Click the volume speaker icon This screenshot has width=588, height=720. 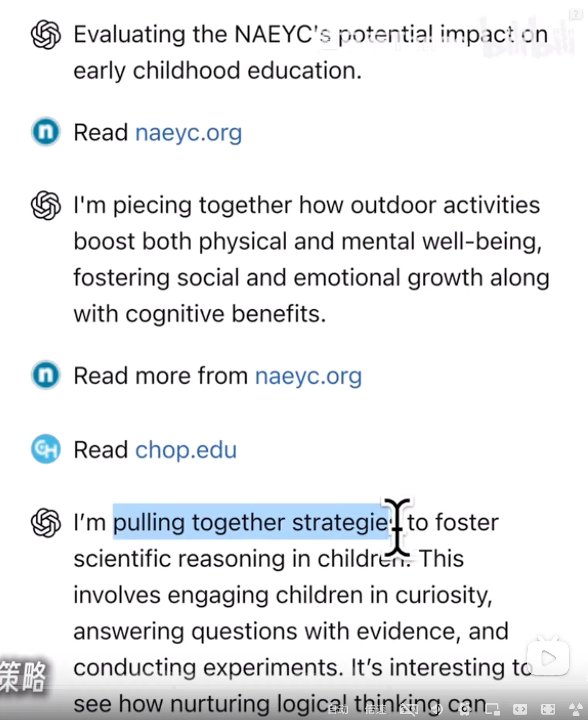437,709
